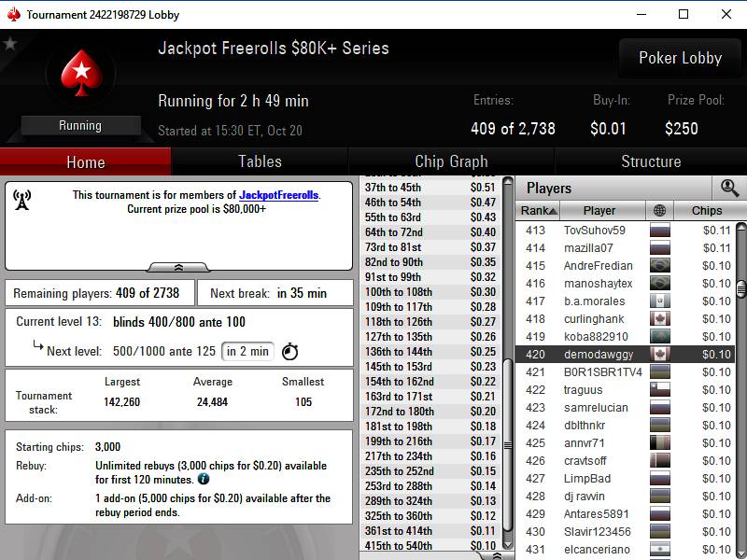747x560 pixels.
Task: Sort by Player column header
Action: pyautogui.click(x=602, y=211)
